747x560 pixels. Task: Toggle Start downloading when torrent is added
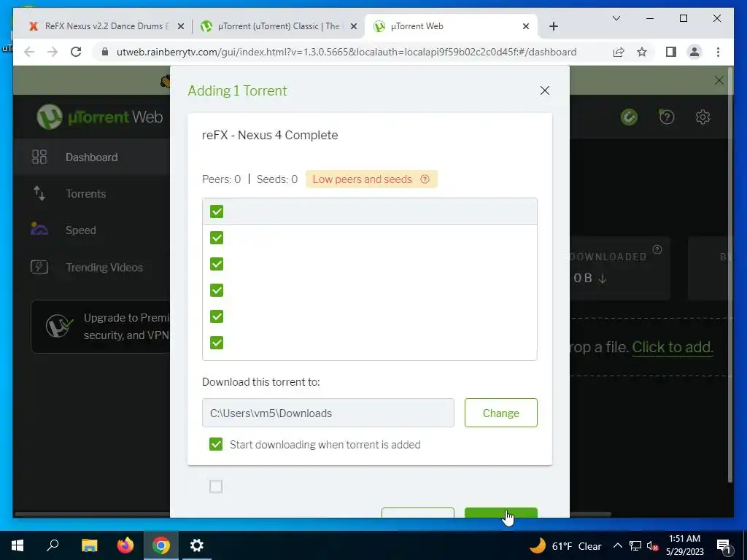click(216, 444)
